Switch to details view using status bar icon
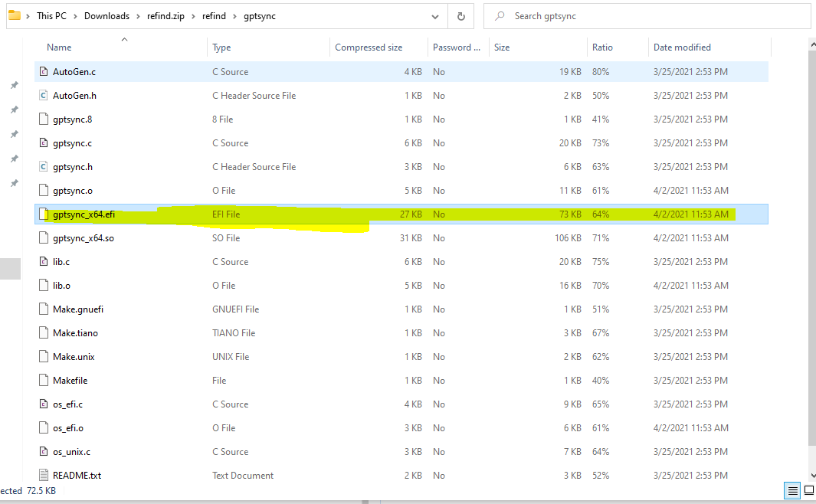This screenshot has height=504, width=816. [791, 490]
